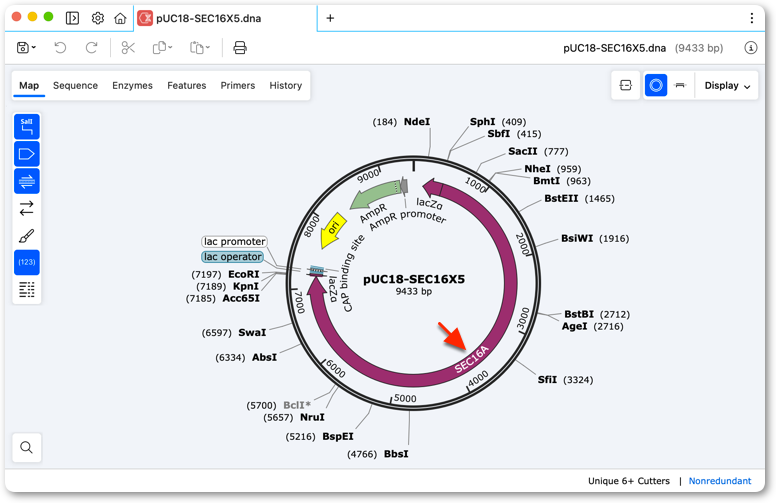This screenshot has width=776, height=503.
Task: Click the Unique 6+ Cutters label
Action: point(629,481)
